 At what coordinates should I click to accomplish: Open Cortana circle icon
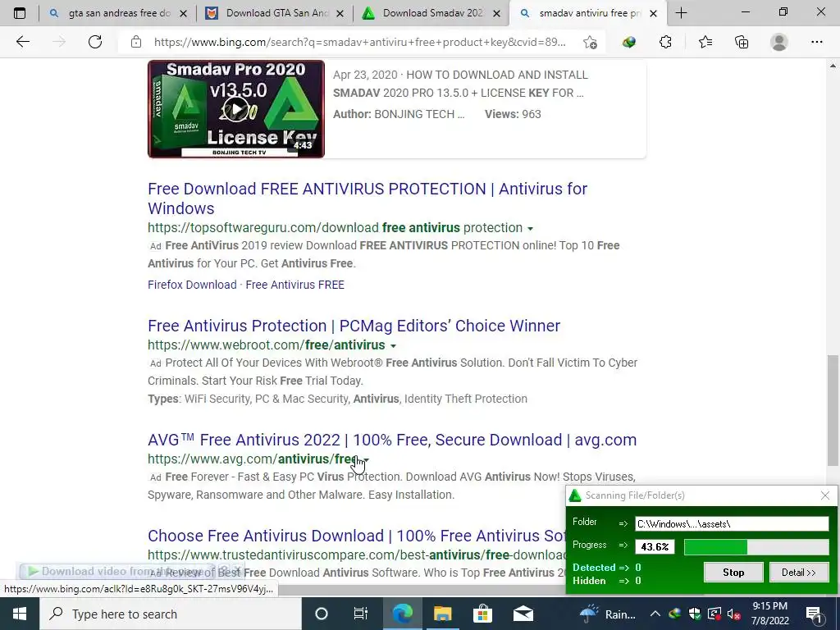point(322,614)
